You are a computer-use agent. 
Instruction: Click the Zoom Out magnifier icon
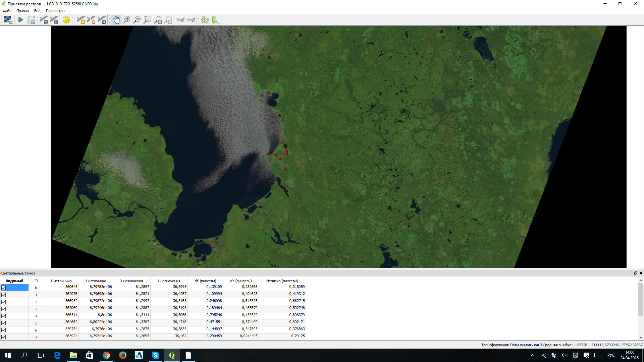[x=137, y=20]
